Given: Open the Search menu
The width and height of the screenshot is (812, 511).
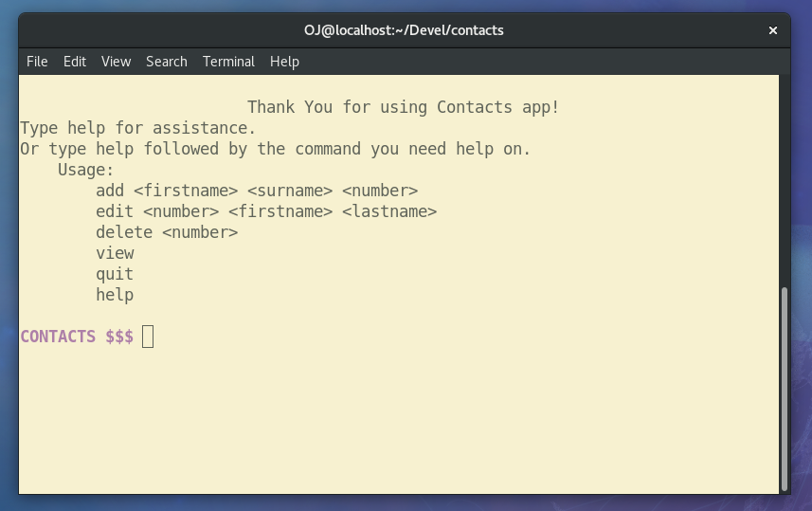Looking at the screenshot, I should 166,62.
